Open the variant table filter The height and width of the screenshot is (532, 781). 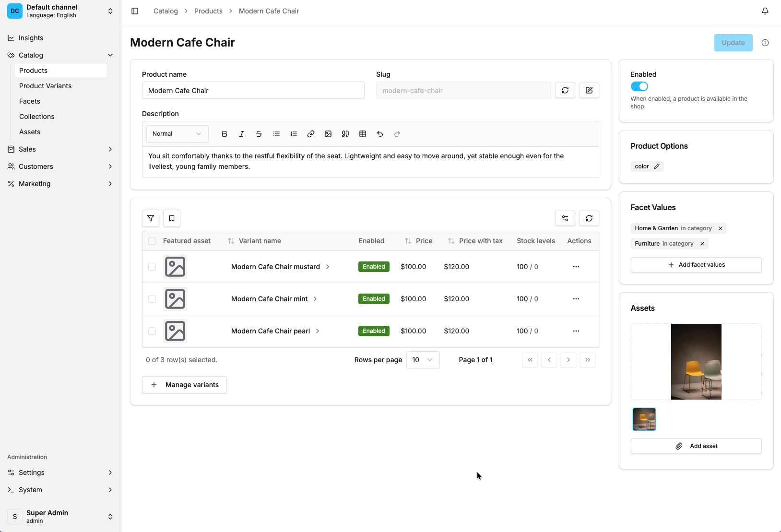coord(151,218)
